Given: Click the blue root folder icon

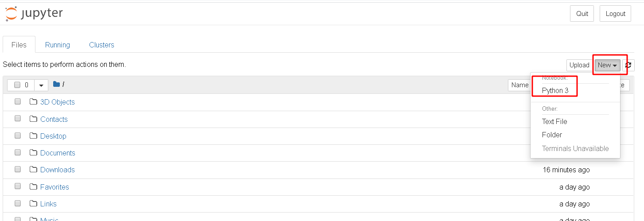Looking at the screenshot, I should [x=56, y=84].
